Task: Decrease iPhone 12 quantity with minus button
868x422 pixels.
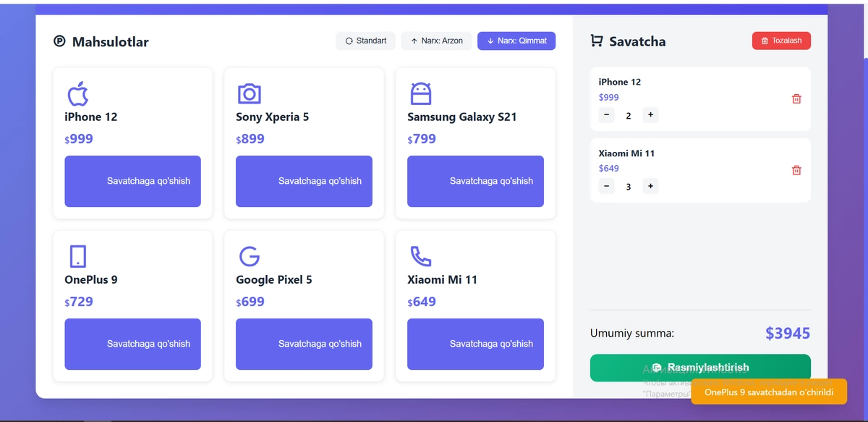Action: 606,115
